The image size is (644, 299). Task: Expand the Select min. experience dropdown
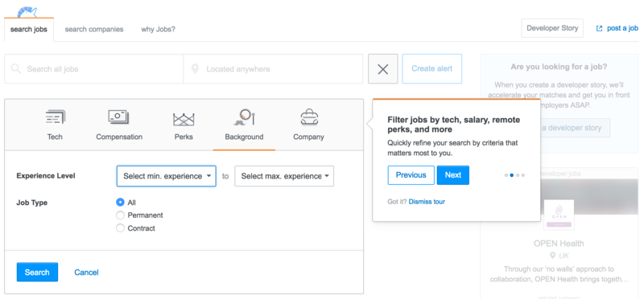167,176
